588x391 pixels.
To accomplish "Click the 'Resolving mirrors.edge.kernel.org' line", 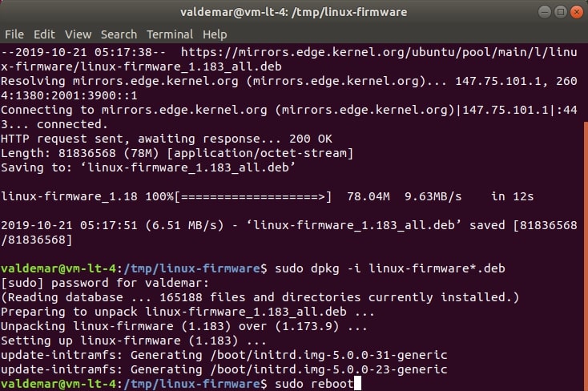I will tap(288, 81).
